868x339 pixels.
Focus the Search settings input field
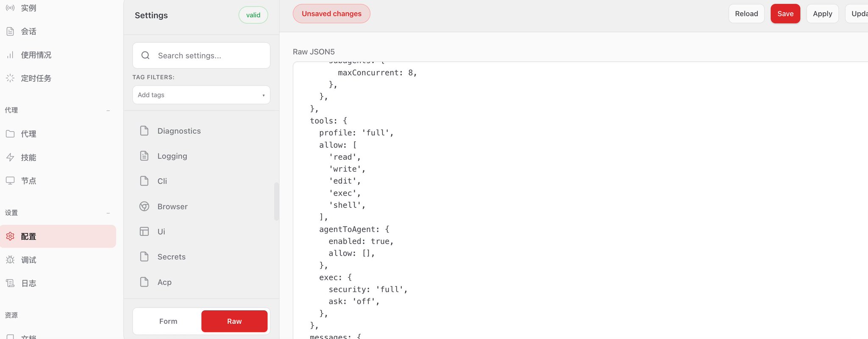(201, 55)
